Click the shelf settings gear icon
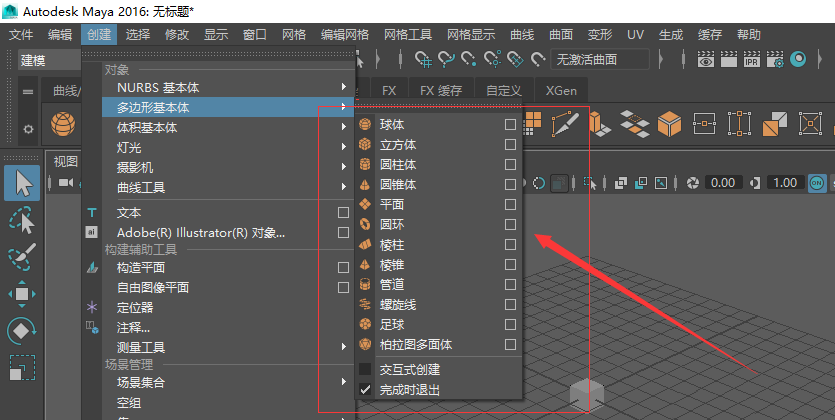The width and height of the screenshot is (835, 420). click(28, 129)
